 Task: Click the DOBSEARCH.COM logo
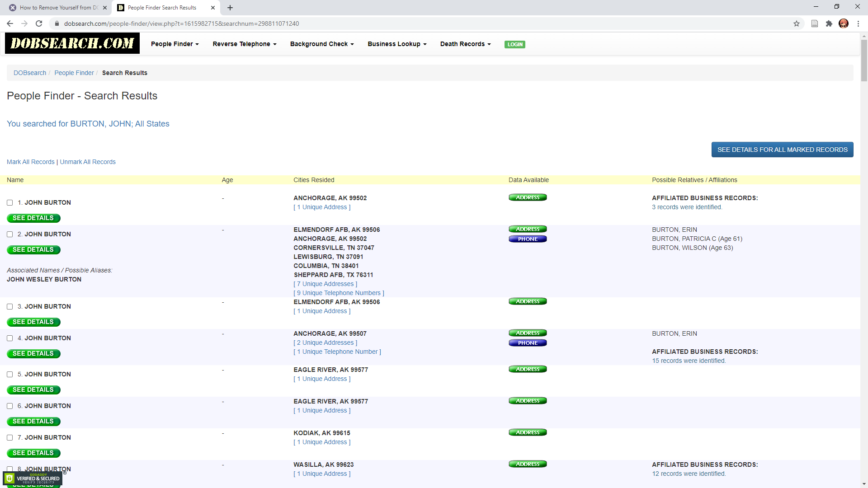click(x=72, y=43)
